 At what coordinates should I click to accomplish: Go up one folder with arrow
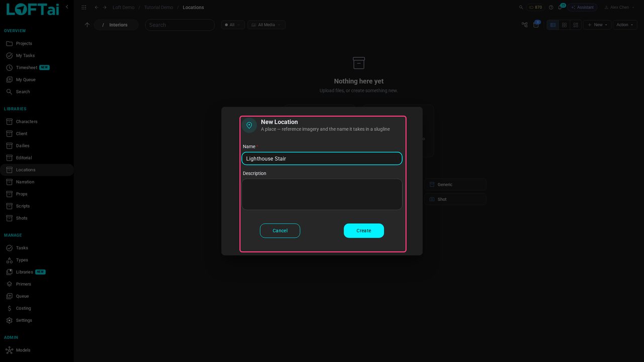point(87,25)
